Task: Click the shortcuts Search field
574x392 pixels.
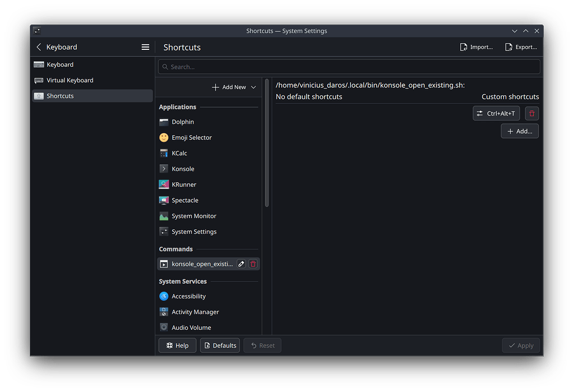Action: click(349, 67)
